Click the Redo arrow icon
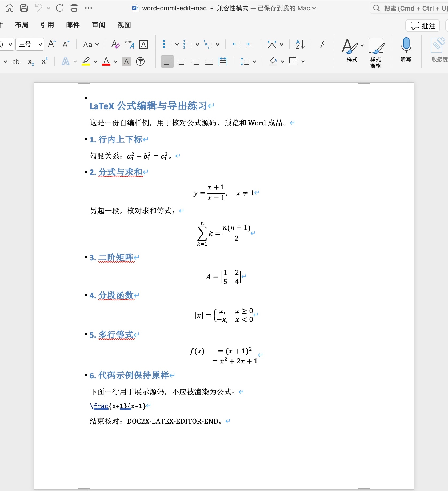448x491 pixels. click(x=60, y=8)
